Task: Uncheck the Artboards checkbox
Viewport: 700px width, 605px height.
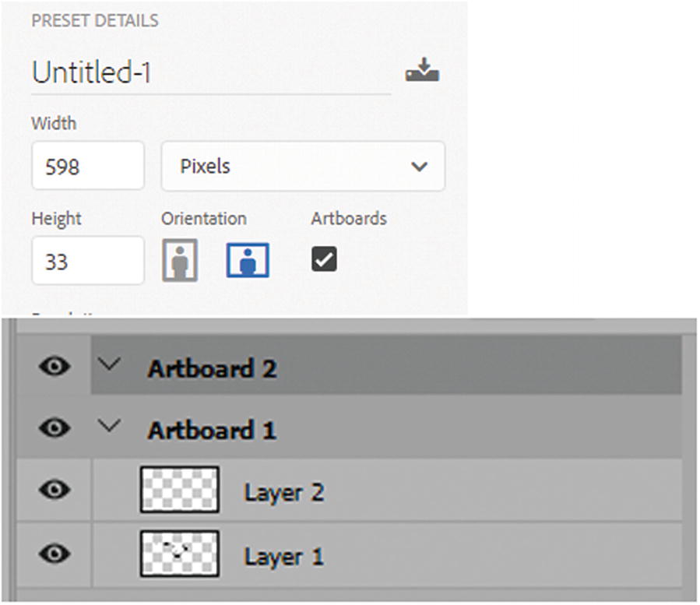Action: (324, 260)
